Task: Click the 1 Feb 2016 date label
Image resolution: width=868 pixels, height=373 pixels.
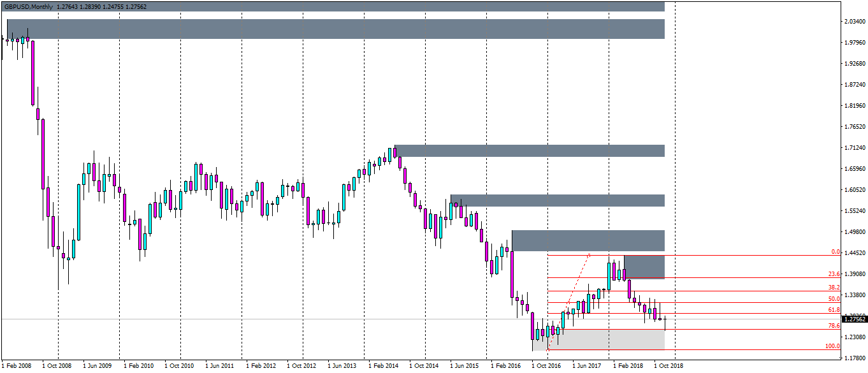Action: 505,367
